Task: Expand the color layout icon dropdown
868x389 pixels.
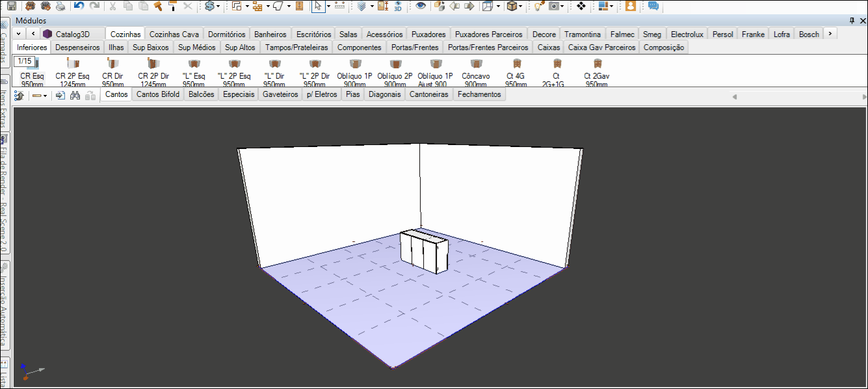Action: click(x=611, y=7)
